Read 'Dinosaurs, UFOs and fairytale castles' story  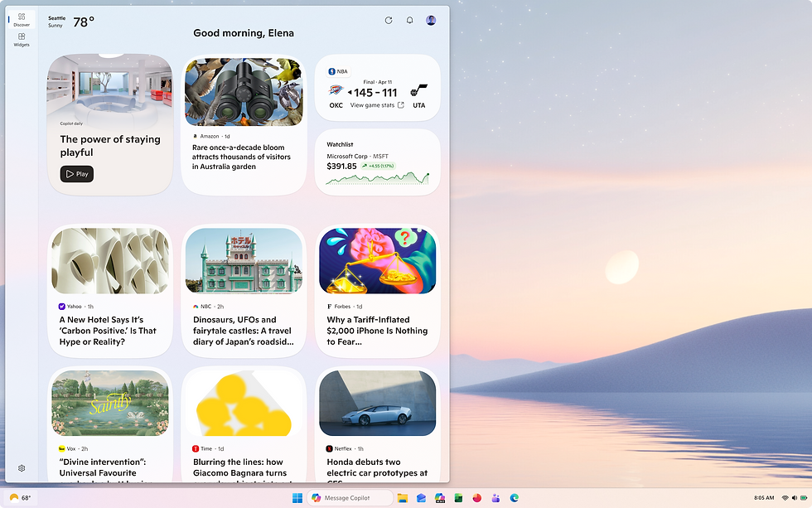[x=244, y=331]
